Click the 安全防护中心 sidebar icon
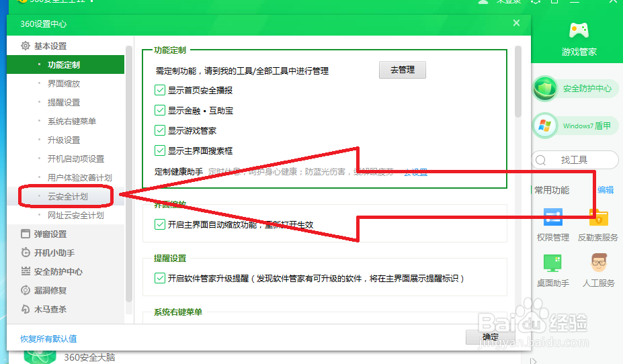 coord(26,271)
